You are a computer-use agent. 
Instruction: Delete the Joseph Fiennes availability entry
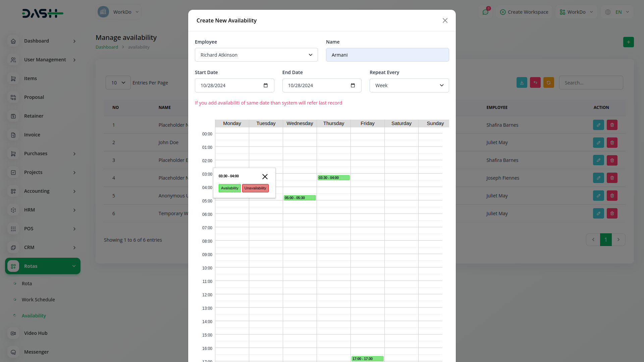[x=612, y=178]
